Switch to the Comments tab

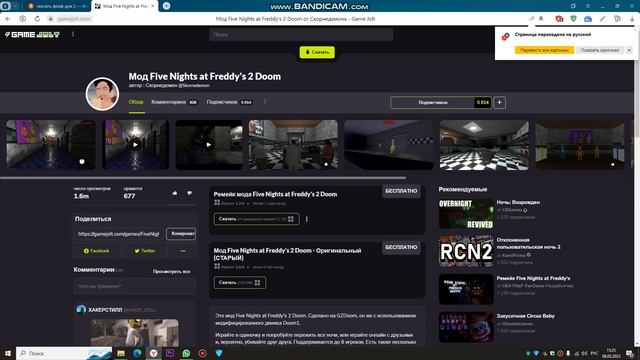[174, 102]
